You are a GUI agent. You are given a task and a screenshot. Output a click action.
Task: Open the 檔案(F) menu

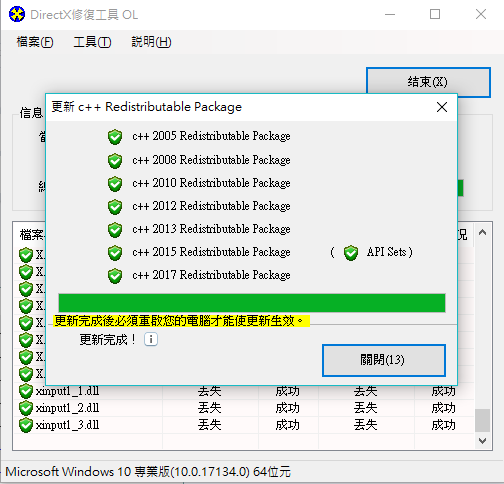pos(35,42)
